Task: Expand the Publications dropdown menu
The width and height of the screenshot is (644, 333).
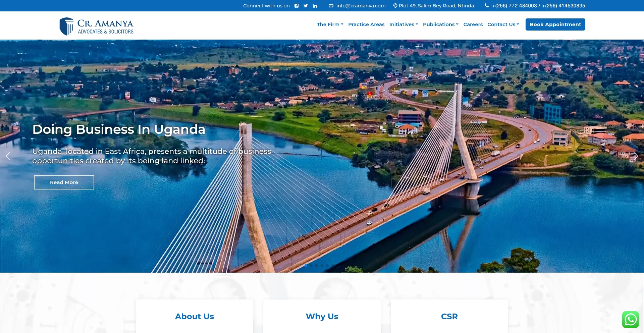Action: coord(440,24)
